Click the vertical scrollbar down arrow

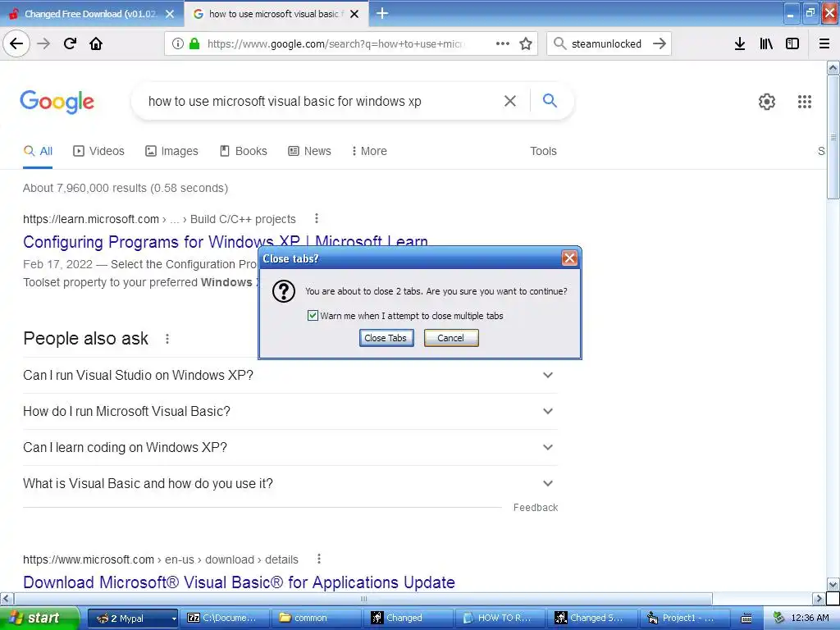(x=833, y=584)
